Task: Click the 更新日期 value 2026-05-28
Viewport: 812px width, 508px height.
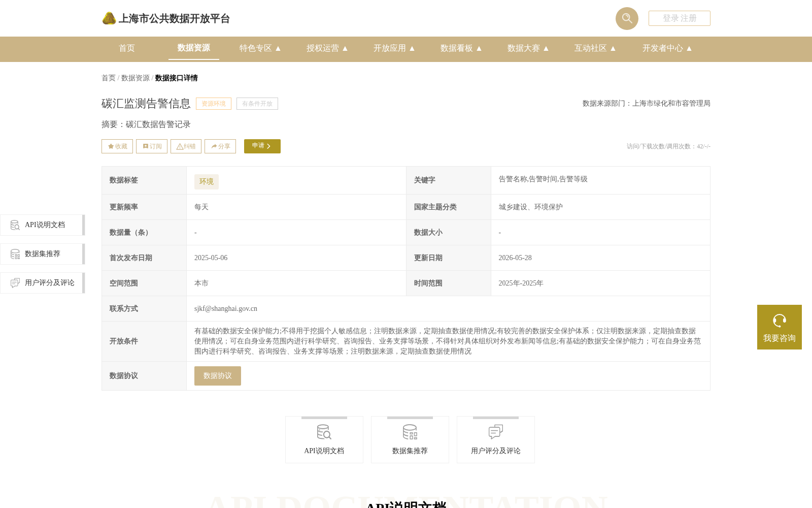Action: [515, 258]
